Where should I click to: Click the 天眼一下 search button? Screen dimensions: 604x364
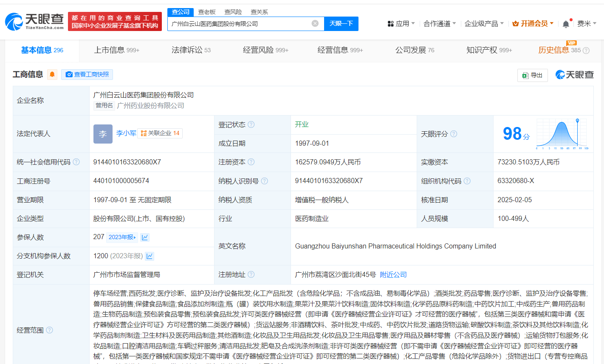(341, 23)
